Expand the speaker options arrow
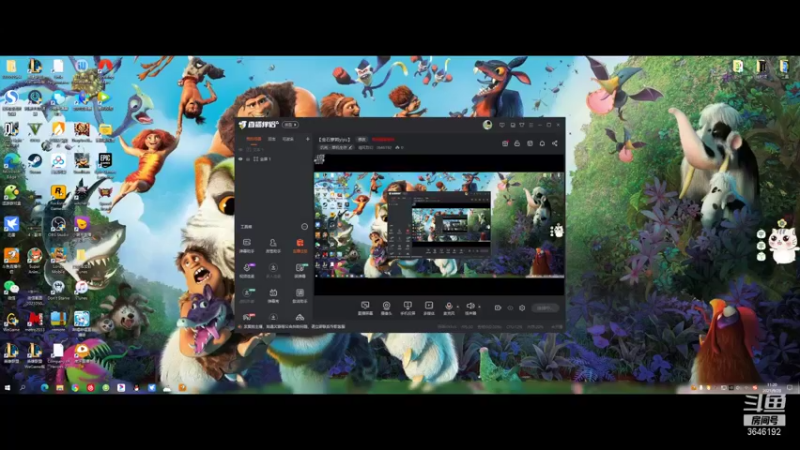 479,307
